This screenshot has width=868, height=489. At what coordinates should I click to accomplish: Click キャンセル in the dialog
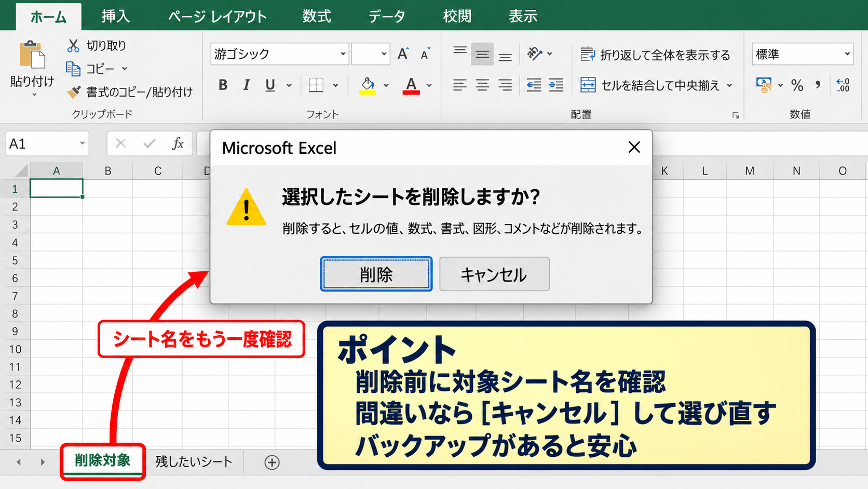click(x=494, y=274)
